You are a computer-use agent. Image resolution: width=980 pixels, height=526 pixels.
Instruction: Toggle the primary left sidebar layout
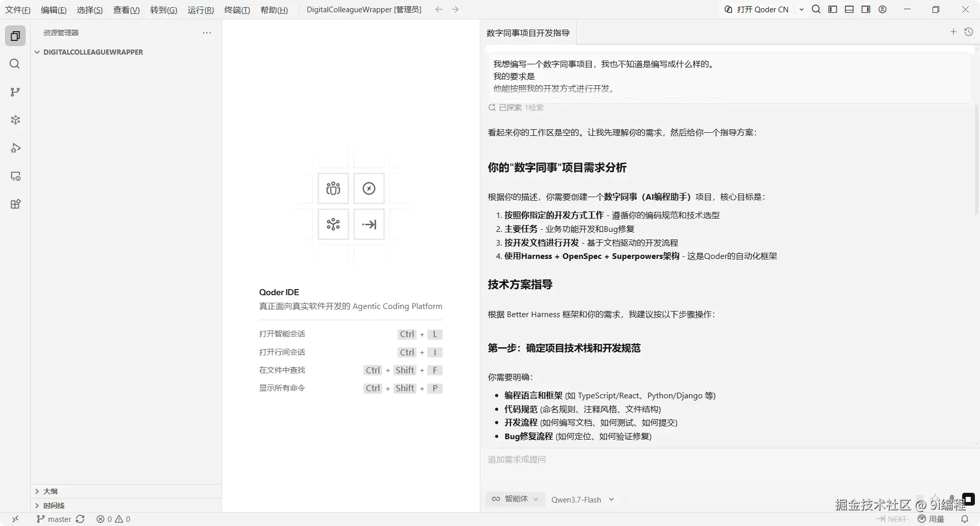coord(832,9)
